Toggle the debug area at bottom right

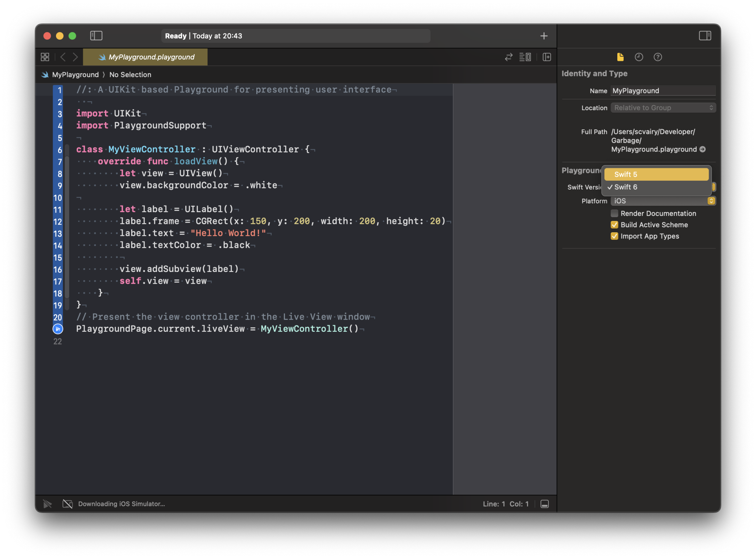coord(545,504)
